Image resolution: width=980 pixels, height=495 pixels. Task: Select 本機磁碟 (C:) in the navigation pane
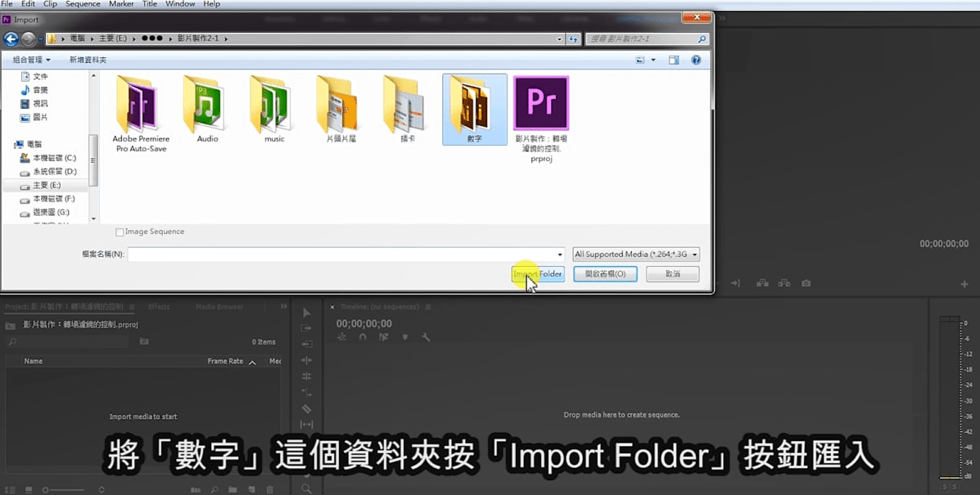[x=47, y=158]
